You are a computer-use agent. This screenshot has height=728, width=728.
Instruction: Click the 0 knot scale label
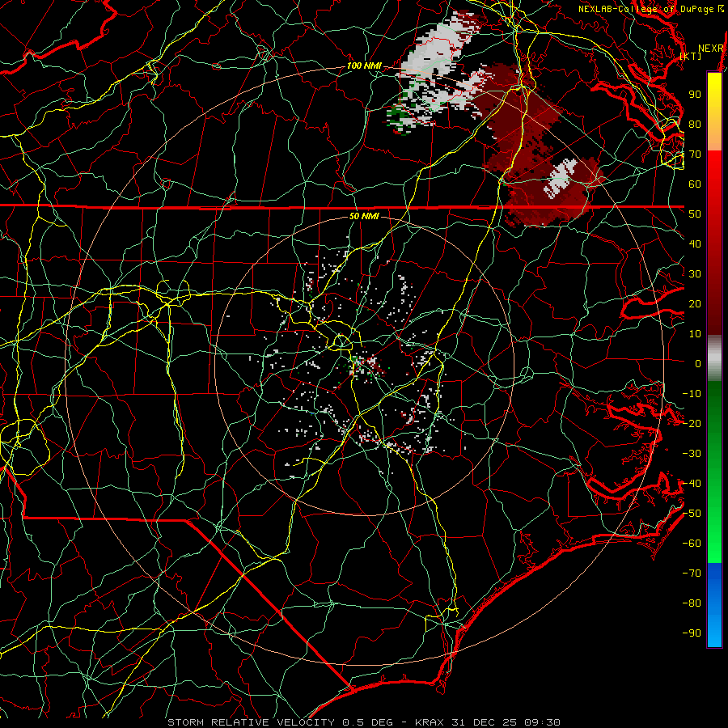pyautogui.click(x=698, y=364)
